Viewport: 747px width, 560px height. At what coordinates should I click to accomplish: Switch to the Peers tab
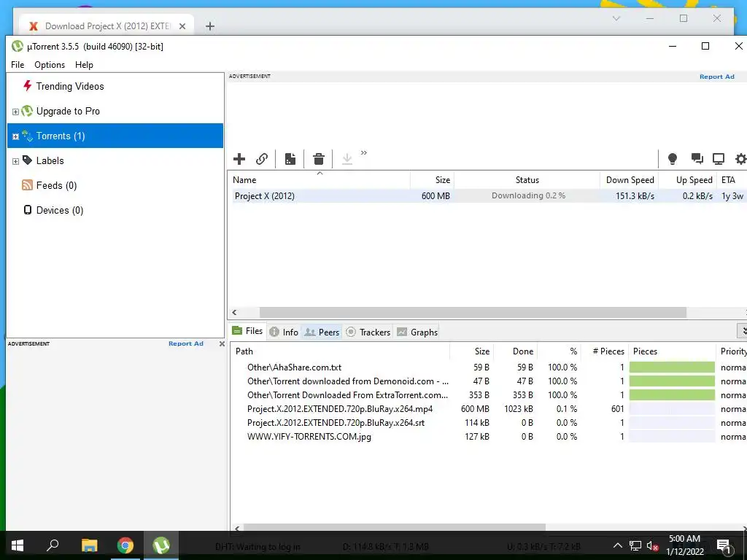pos(322,332)
